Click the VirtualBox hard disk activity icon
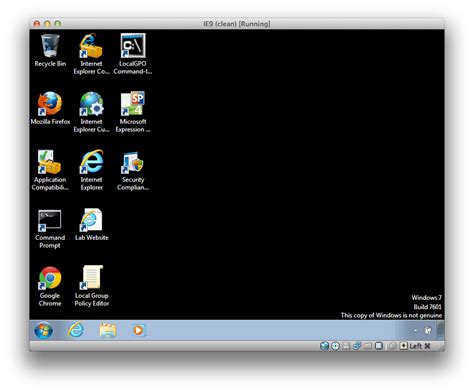This screenshot has width=474, height=392. [x=324, y=346]
